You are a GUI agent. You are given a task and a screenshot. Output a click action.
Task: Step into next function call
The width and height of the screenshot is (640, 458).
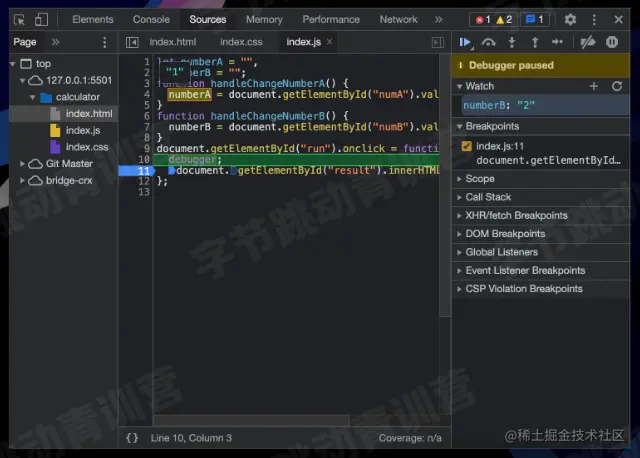tap(512, 42)
